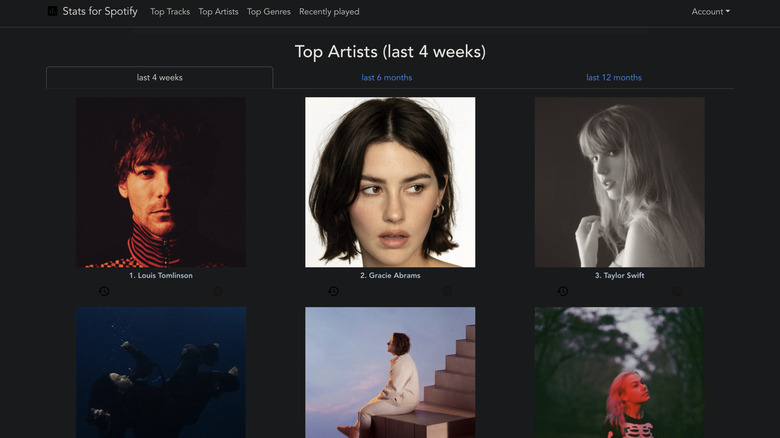This screenshot has height=438, width=780.
Task: Open the Louis Tomlinson artist image
Action: point(161,182)
